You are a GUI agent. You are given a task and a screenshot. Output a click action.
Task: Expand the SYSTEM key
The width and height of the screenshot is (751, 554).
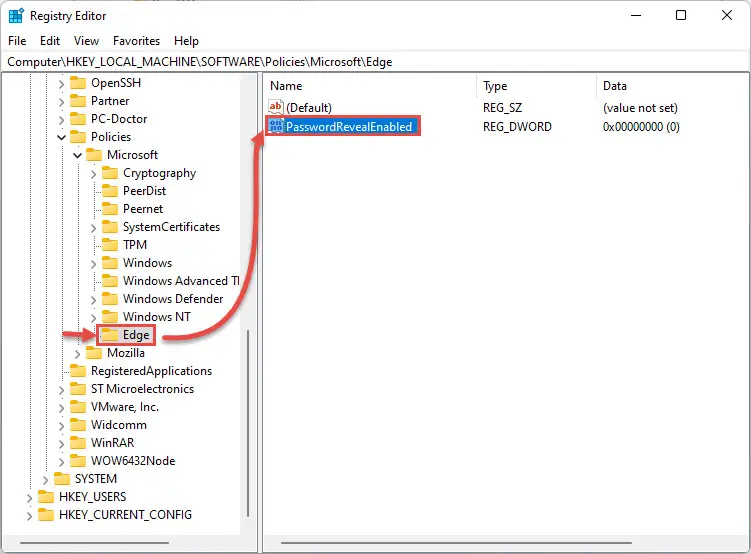[x=45, y=480]
